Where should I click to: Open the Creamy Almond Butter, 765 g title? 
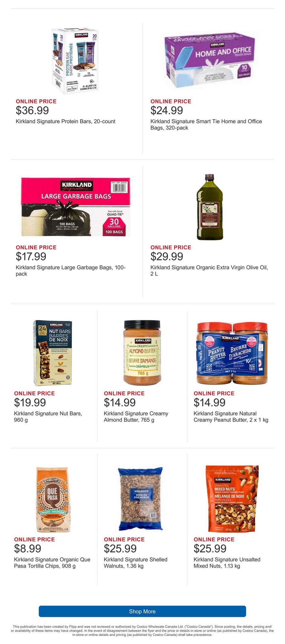tap(136, 417)
